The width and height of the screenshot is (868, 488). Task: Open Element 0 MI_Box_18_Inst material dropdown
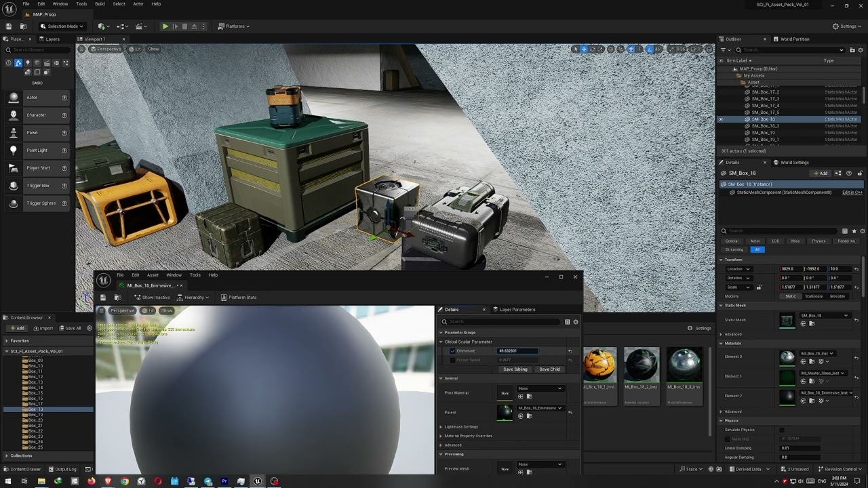817,353
